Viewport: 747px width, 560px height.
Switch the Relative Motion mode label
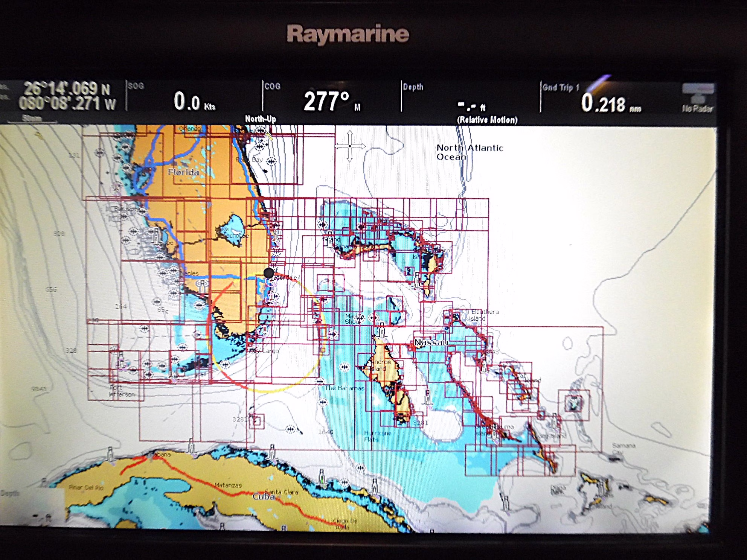(x=487, y=120)
